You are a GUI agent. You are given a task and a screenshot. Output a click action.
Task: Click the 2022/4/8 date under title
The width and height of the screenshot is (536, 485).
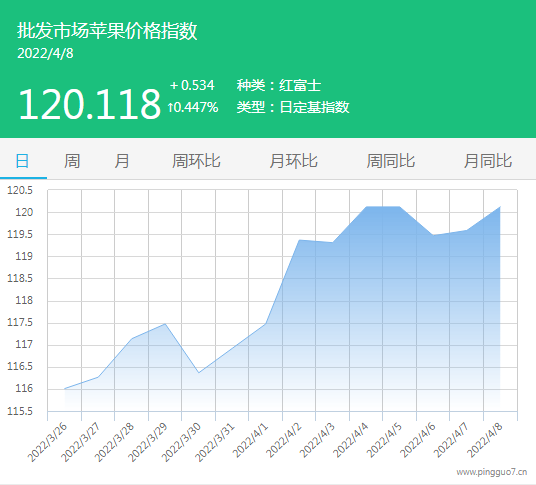coord(45,53)
